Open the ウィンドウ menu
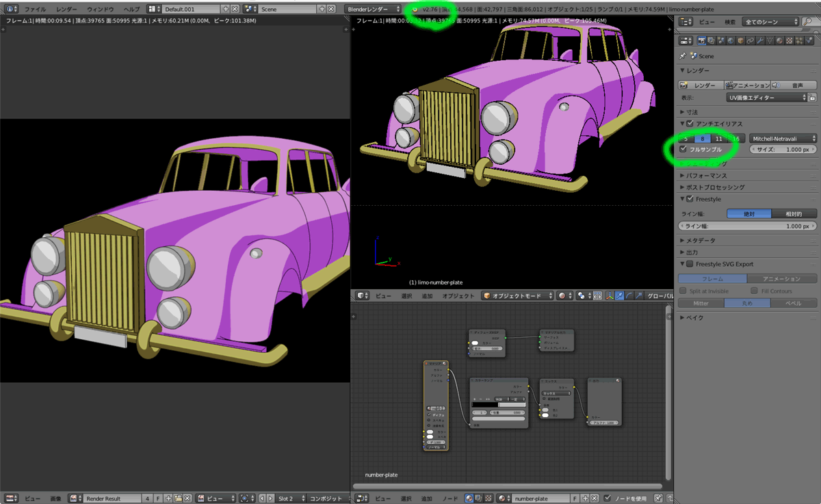The image size is (821, 504). tap(100, 9)
